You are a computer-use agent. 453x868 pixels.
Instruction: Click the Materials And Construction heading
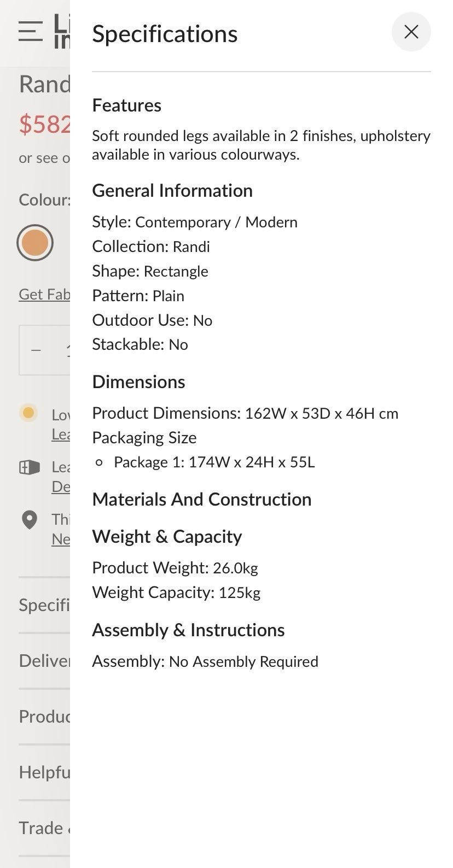coord(201,499)
